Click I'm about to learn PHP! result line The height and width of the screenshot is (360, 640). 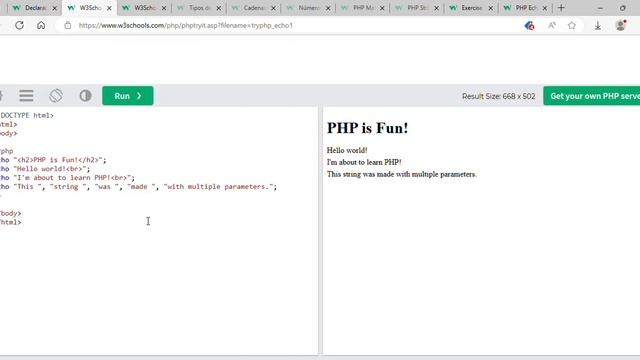pos(364,162)
